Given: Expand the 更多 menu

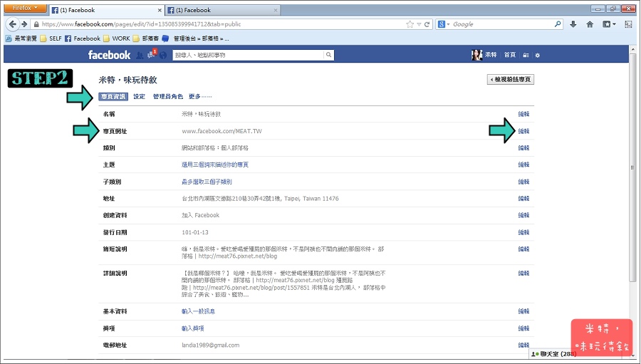Looking at the screenshot, I should [x=200, y=97].
